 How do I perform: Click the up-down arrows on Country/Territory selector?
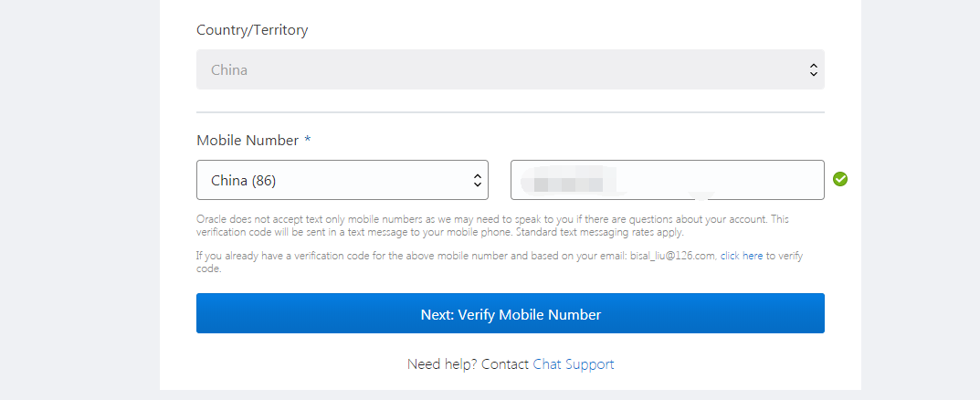pos(813,69)
